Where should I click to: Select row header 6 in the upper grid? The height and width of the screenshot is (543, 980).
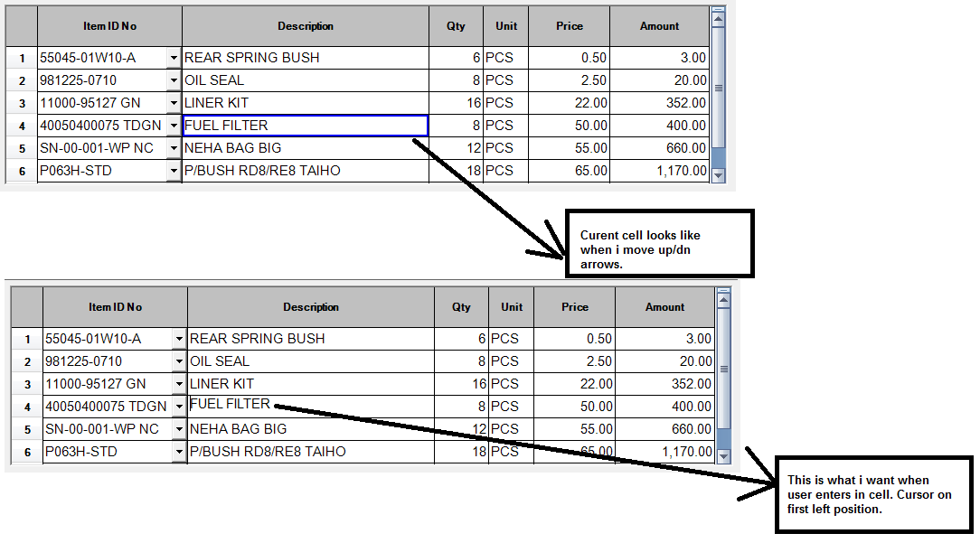pyautogui.click(x=22, y=171)
